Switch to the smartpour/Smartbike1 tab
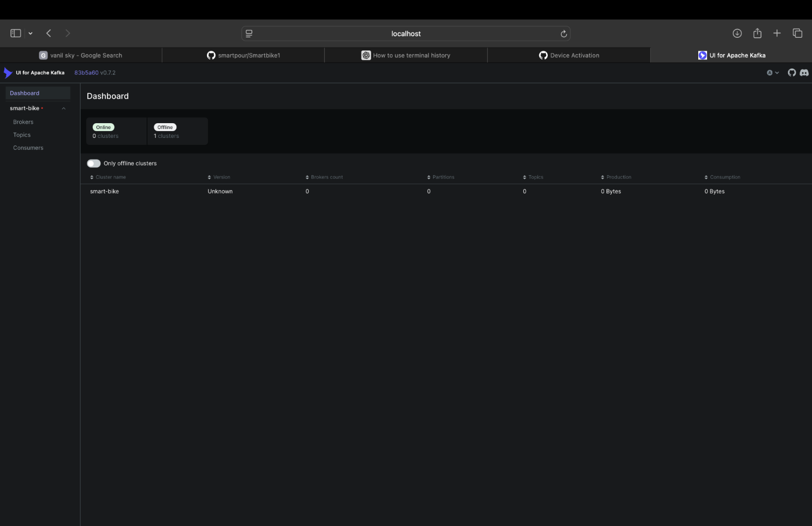 tap(244, 55)
